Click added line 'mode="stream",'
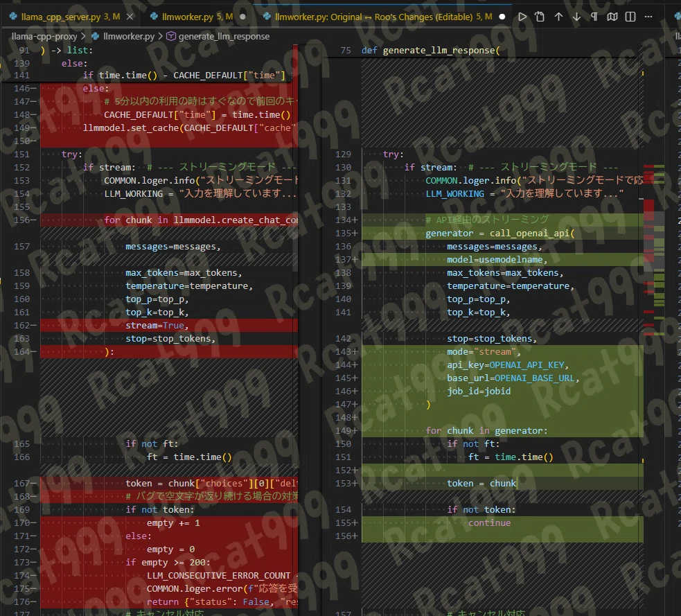 (x=484, y=352)
